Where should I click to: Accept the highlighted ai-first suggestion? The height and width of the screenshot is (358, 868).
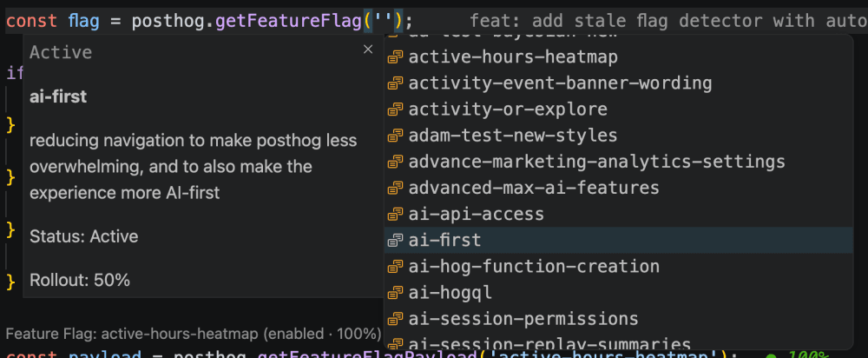pos(618,240)
